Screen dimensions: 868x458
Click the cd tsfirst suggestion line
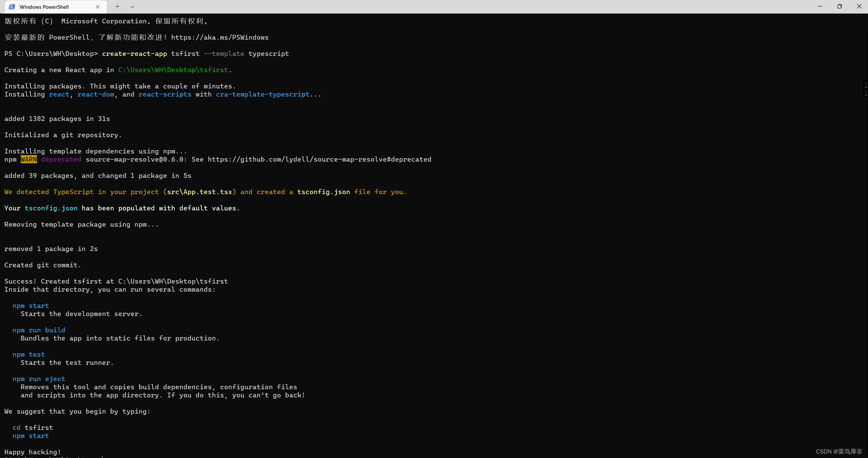coord(33,428)
